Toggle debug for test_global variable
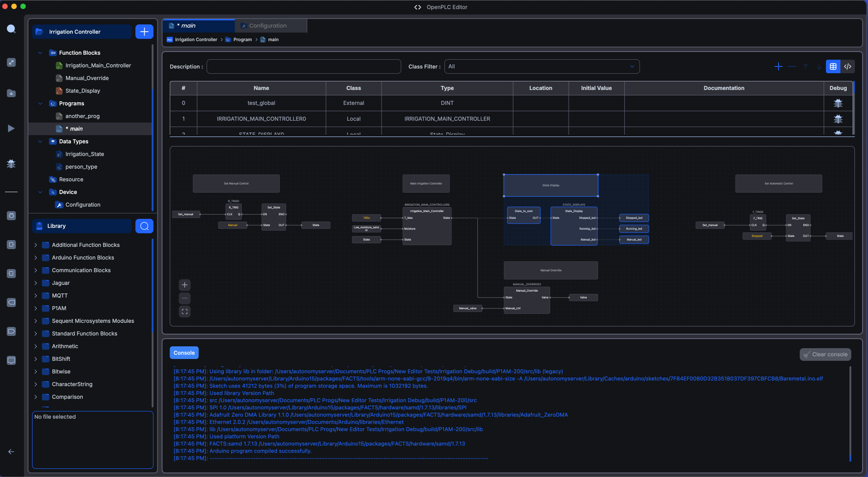This screenshot has height=477, width=868. (x=838, y=103)
